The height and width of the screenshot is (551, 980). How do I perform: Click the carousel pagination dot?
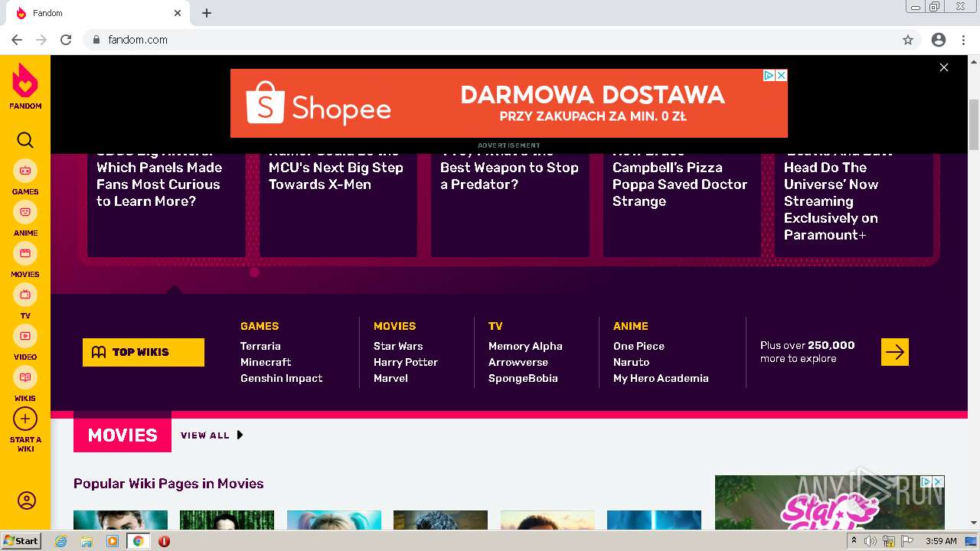254,272
